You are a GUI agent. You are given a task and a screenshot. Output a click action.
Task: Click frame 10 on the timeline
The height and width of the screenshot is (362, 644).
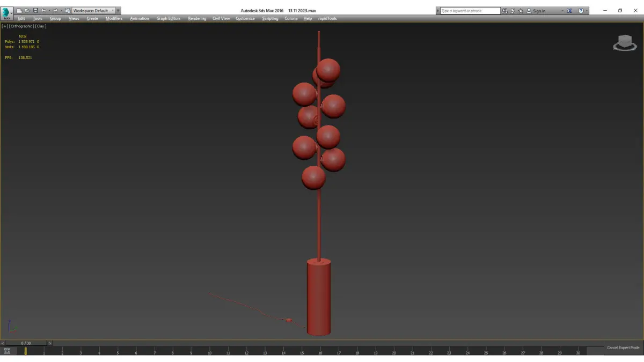(x=209, y=351)
